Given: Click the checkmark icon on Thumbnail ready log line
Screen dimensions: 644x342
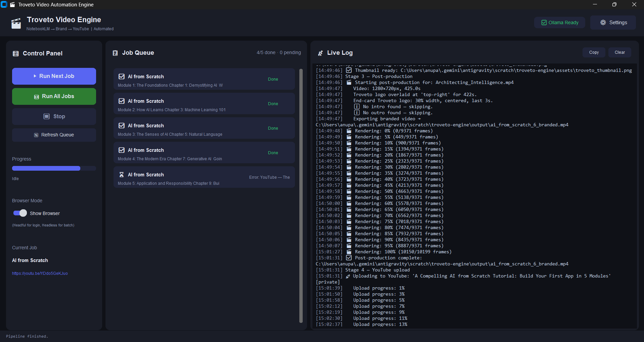Looking at the screenshot, I should point(349,70).
